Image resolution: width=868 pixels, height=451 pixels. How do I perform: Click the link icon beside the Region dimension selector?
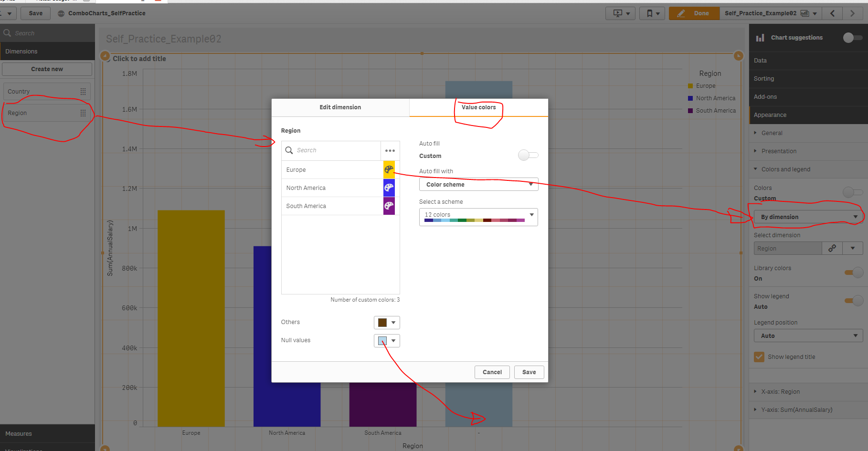[832, 248]
